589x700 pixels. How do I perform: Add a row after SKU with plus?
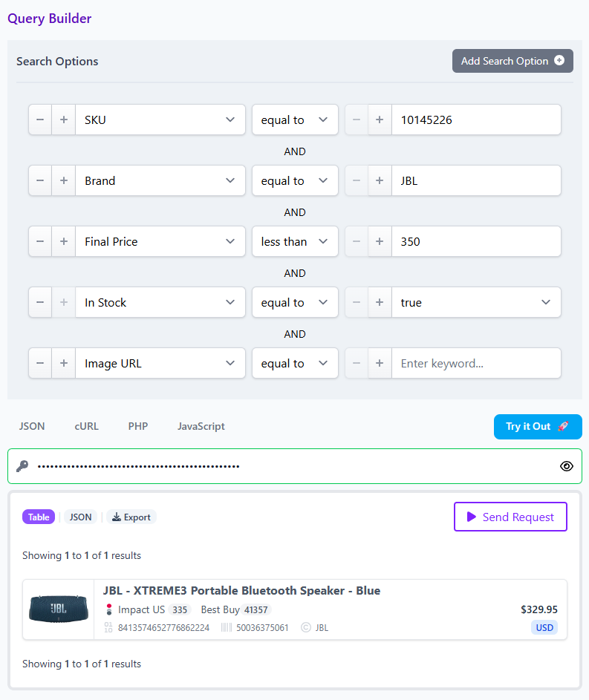point(64,120)
